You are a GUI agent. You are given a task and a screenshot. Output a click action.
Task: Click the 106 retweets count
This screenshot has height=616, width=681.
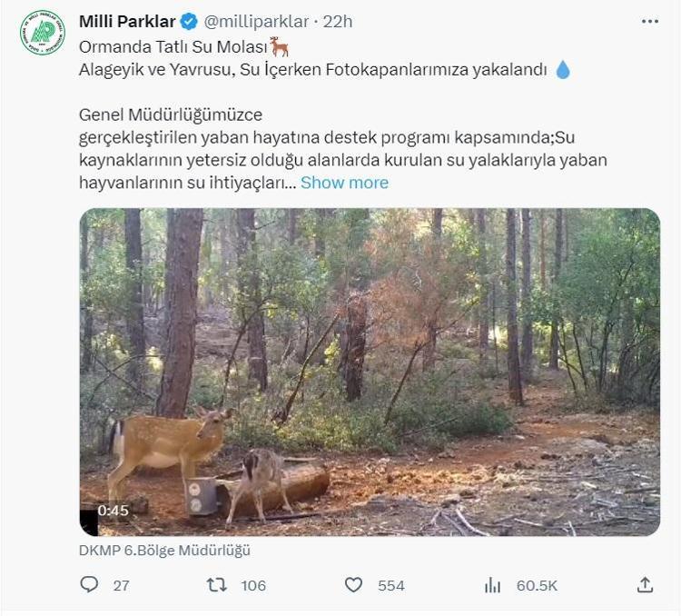253,585
